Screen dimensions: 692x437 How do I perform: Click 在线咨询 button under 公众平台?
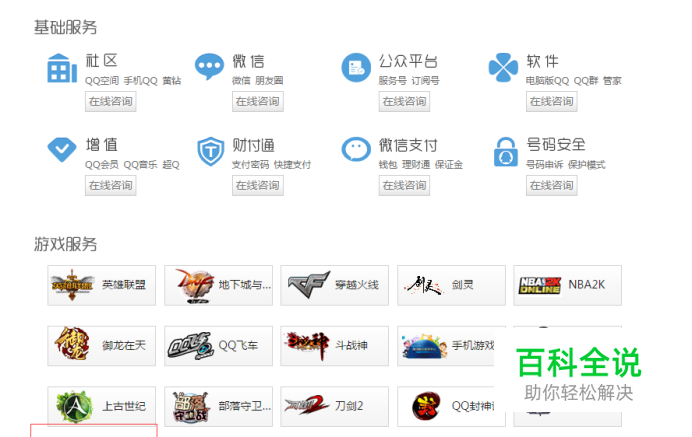point(404,102)
